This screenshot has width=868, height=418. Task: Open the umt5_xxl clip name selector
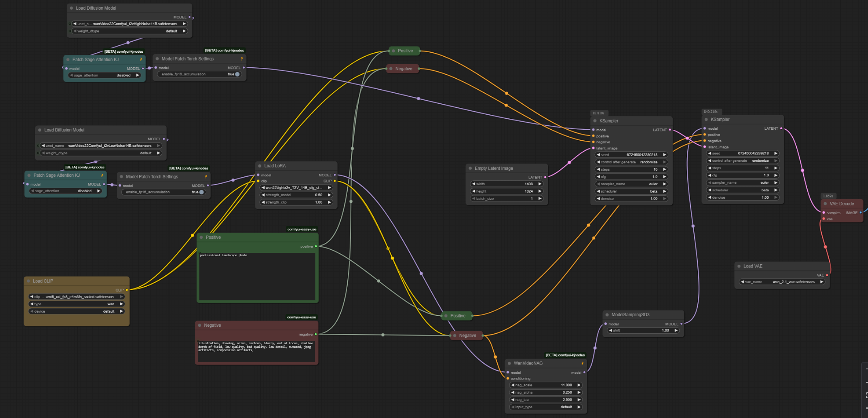[77, 297]
